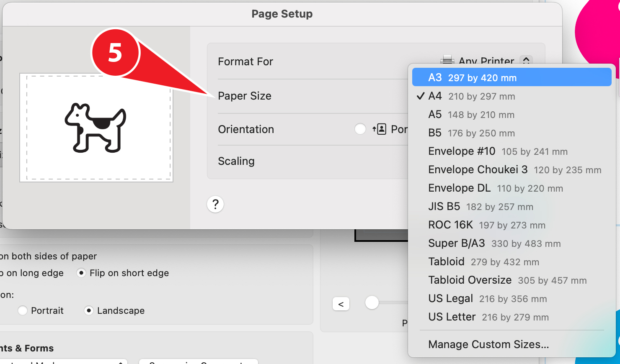Choose A4 210 by 297 mm option
The image size is (620, 364).
tap(511, 96)
